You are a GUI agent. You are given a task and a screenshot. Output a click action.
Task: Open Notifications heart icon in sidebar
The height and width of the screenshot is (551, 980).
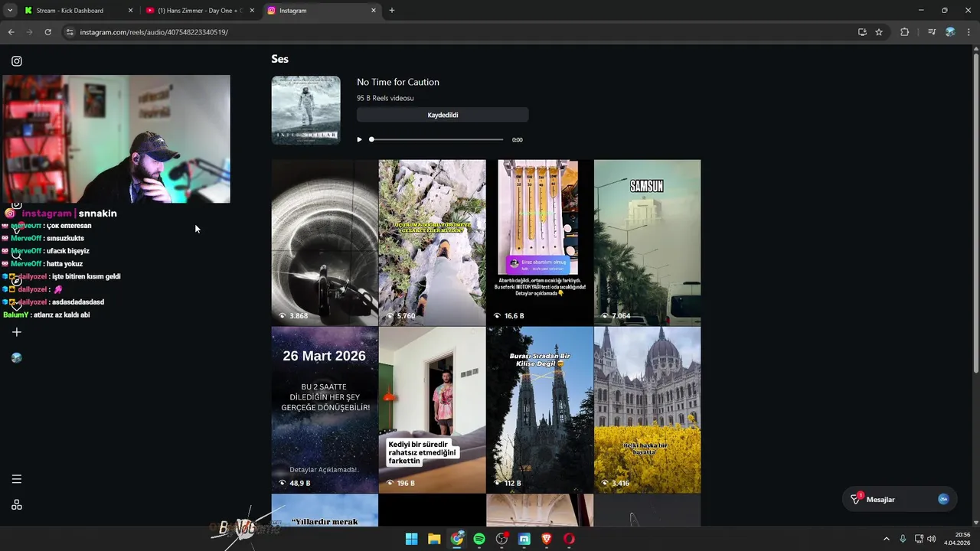point(17,306)
